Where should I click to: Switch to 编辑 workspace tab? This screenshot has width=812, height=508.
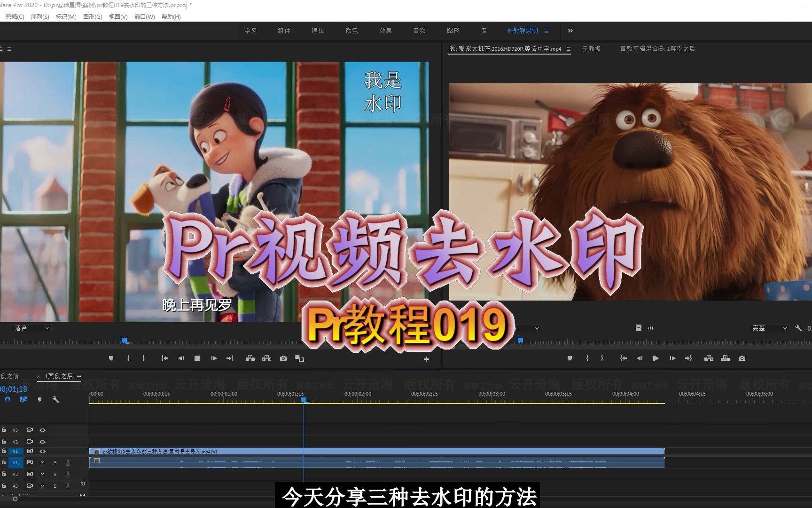pyautogui.click(x=318, y=31)
